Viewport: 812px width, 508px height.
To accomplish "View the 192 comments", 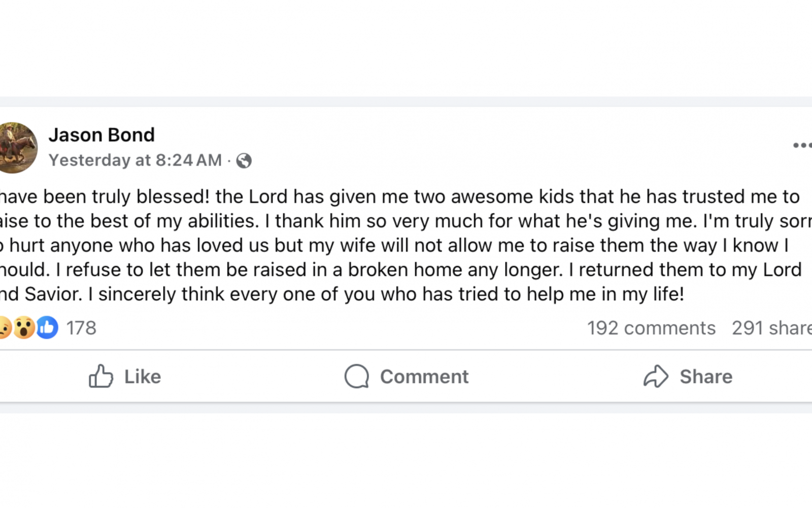I will coord(651,328).
